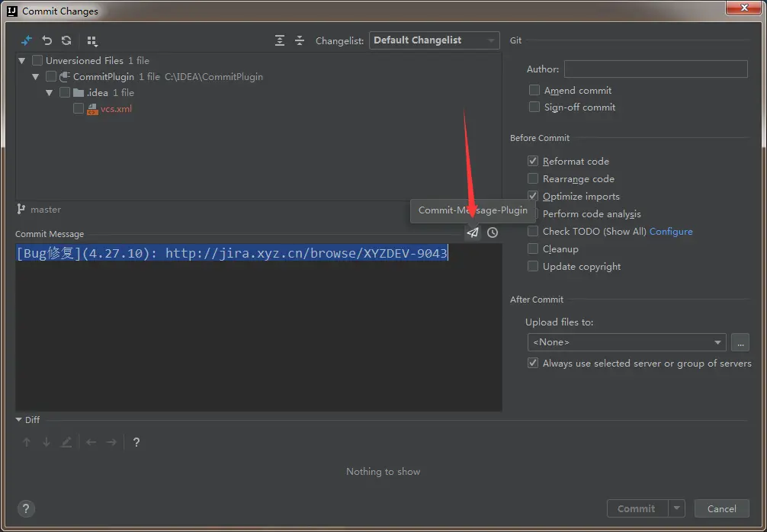Viewport: 767px width, 532px height.
Task: Click the Revert (rollback) arrow icon
Action: pos(47,40)
